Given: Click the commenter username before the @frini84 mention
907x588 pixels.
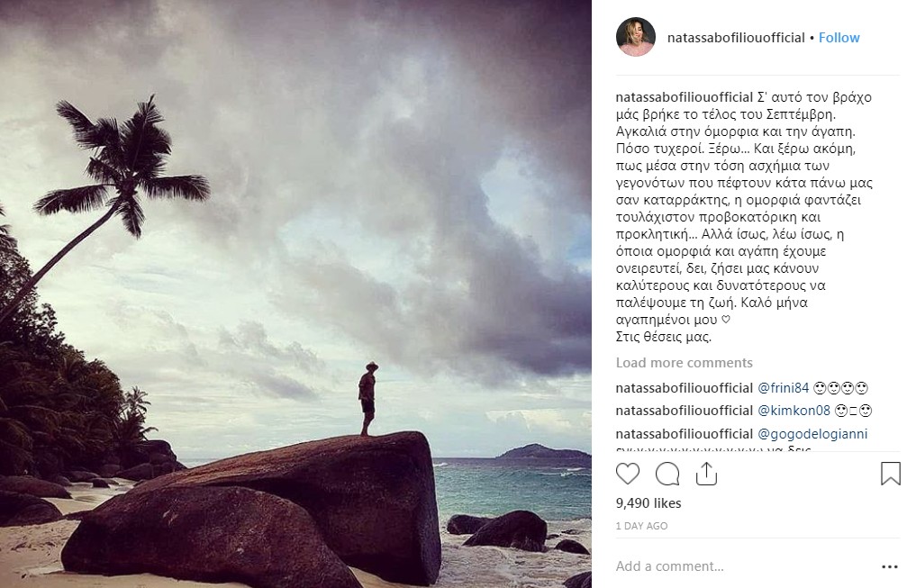Looking at the screenshot, I should point(685,388).
